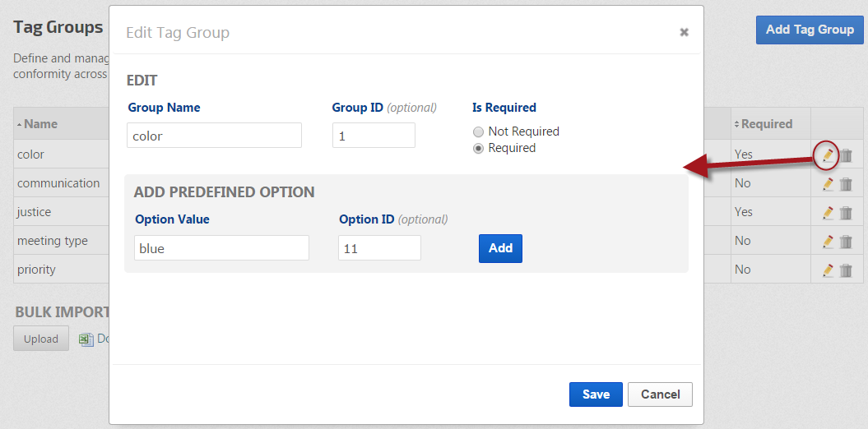
Task: Cancel editing the tag group
Action: pyautogui.click(x=660, y=394)
